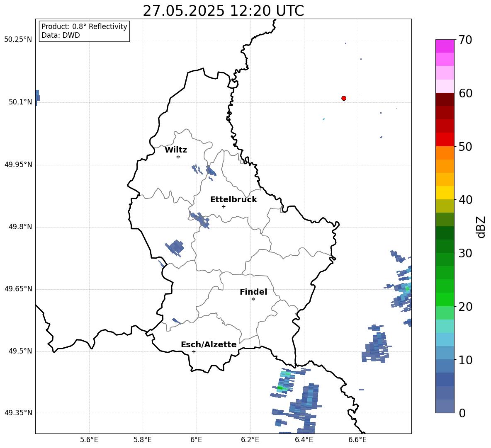
Task: Click the 50 tick label on colorbar
Action: (465, 147)
